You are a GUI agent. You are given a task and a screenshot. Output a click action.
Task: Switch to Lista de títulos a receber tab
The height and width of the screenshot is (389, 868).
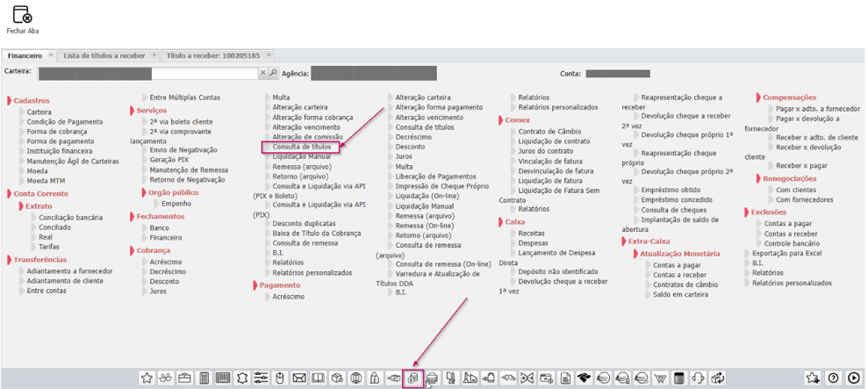(x=101, y=55)
